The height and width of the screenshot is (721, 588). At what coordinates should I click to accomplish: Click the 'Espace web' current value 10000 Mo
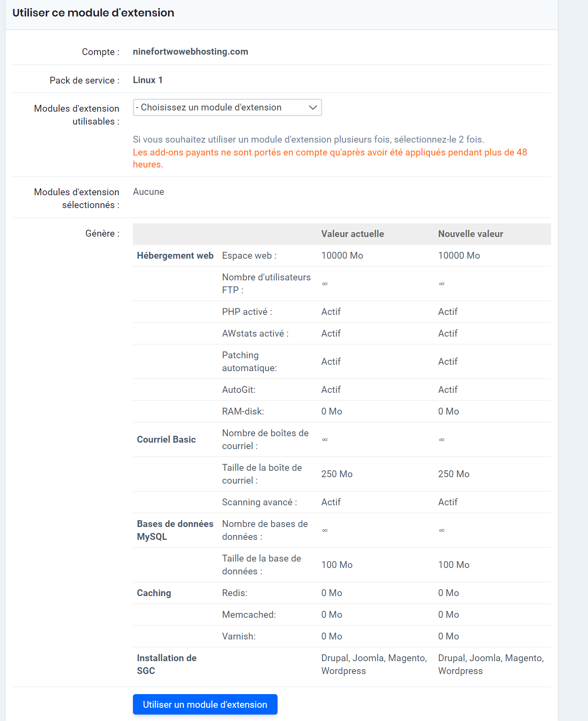tap(342, 255)
